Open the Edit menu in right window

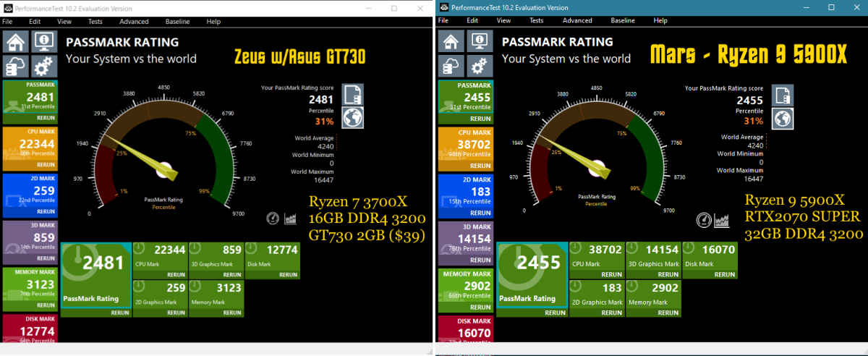pos(472,21)
